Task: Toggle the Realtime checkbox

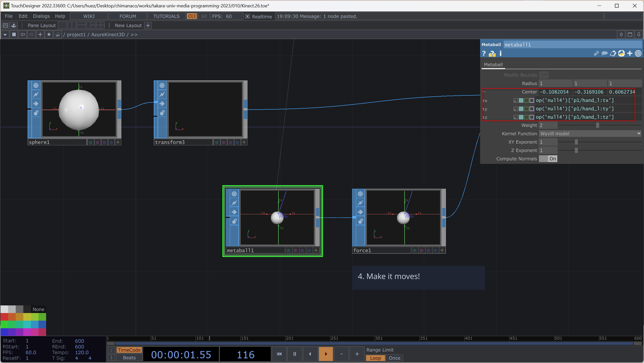Action: [248, 16]
